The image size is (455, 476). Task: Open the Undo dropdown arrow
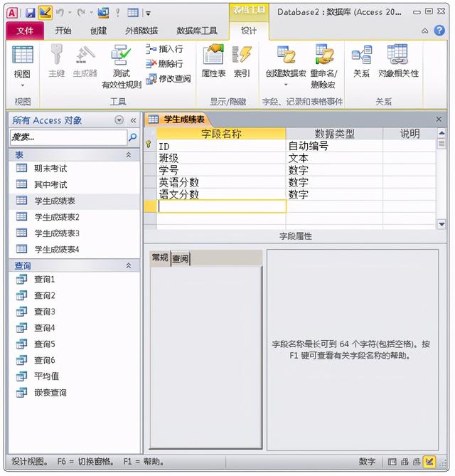tap(70, 13)
